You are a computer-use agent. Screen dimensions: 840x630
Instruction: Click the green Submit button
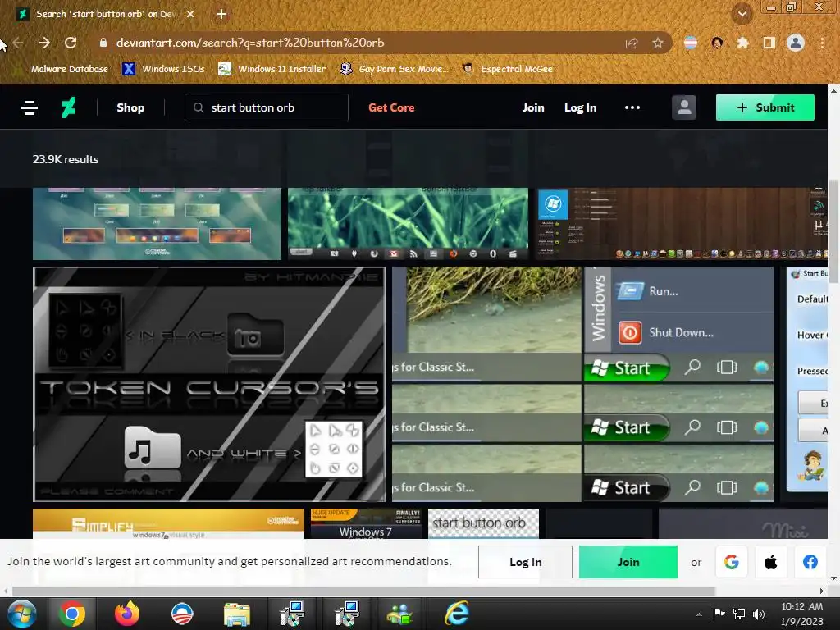tap(765, 107)
